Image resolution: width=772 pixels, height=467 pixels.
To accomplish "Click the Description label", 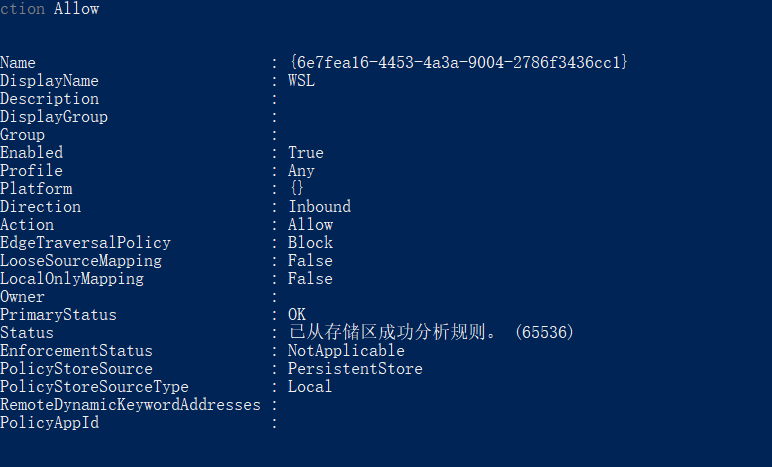I will coord(49,99).
